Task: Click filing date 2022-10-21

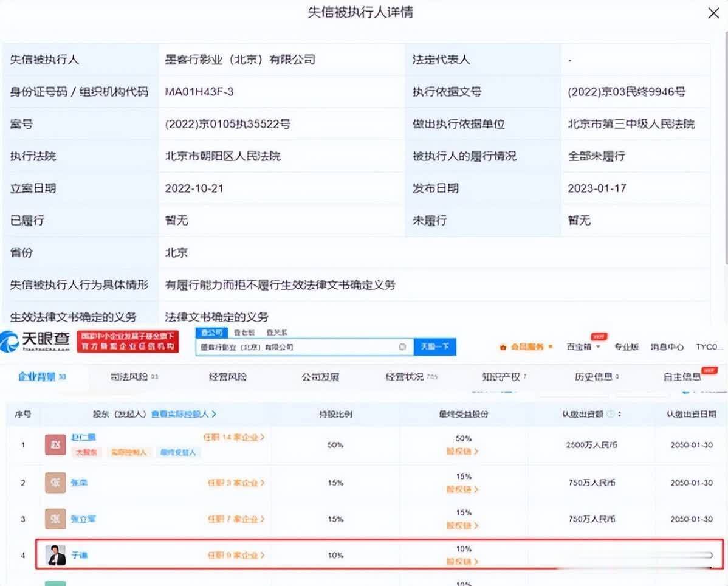Action: click(x=194, y=188)
